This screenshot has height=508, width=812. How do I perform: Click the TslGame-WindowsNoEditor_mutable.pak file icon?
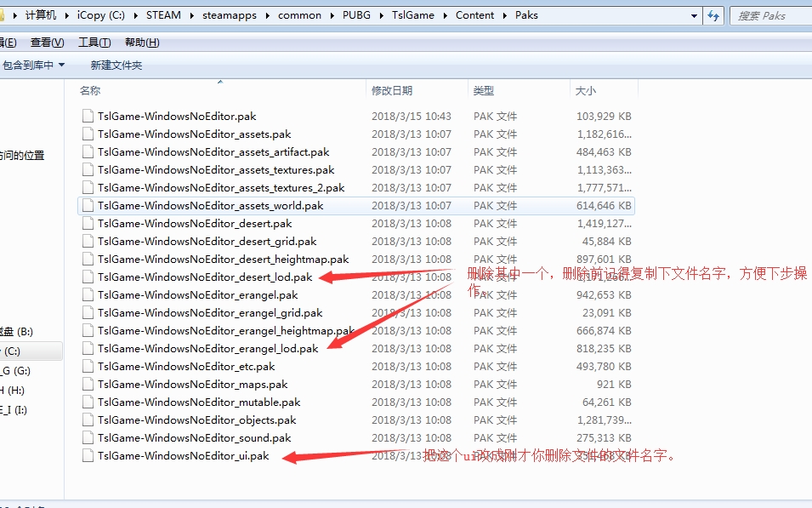pyautogui.click(x=88, y=402)
